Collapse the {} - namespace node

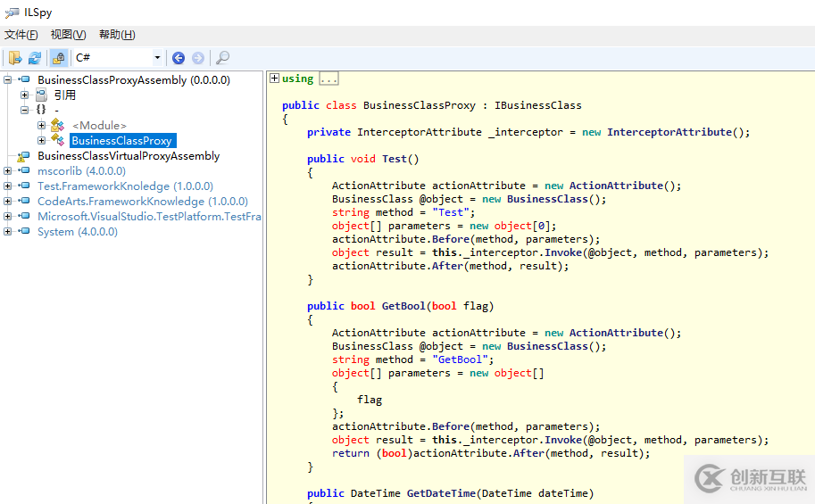click(x=24, y=110)
